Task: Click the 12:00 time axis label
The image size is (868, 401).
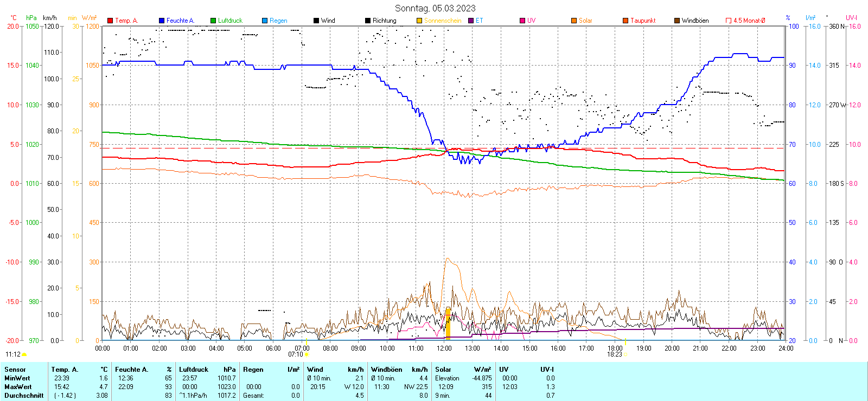Action: click(x=444, y=348)
